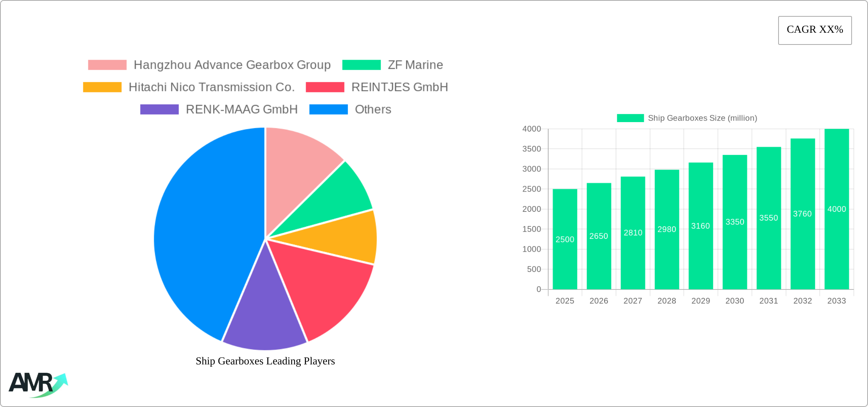
Task: Click the purple RENK-MAAG legend marker
Action: [x=160, y=109]
